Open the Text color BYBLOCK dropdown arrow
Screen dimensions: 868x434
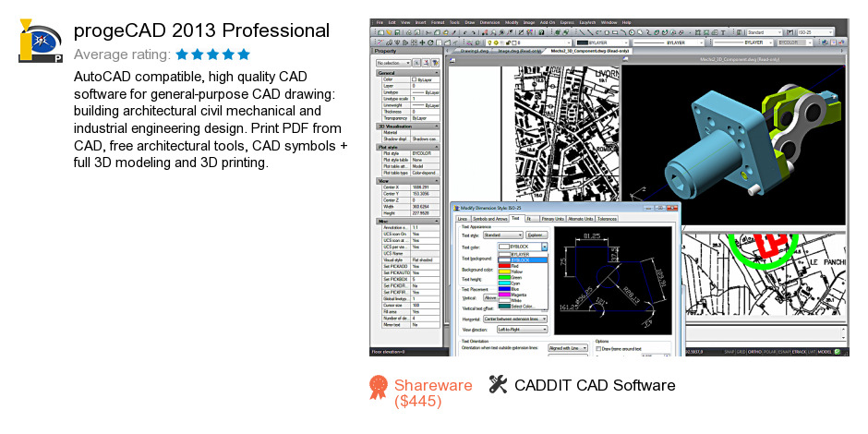coord(545,247)
